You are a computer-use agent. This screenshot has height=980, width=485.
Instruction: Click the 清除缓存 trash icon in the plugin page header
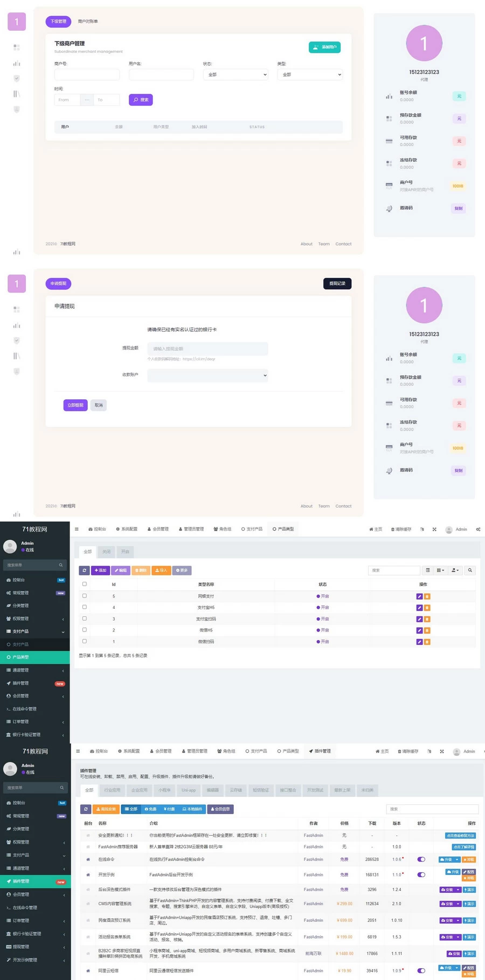[x=400, y=751]
